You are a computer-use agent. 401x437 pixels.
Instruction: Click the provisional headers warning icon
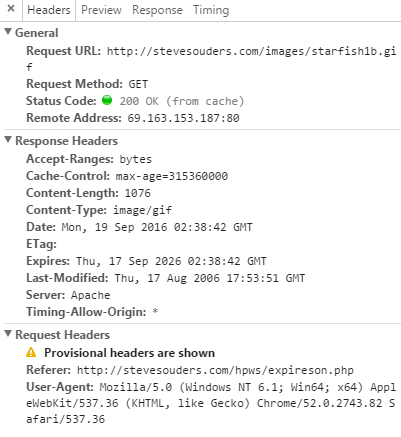pyautogui.click(x=31, y=352)
